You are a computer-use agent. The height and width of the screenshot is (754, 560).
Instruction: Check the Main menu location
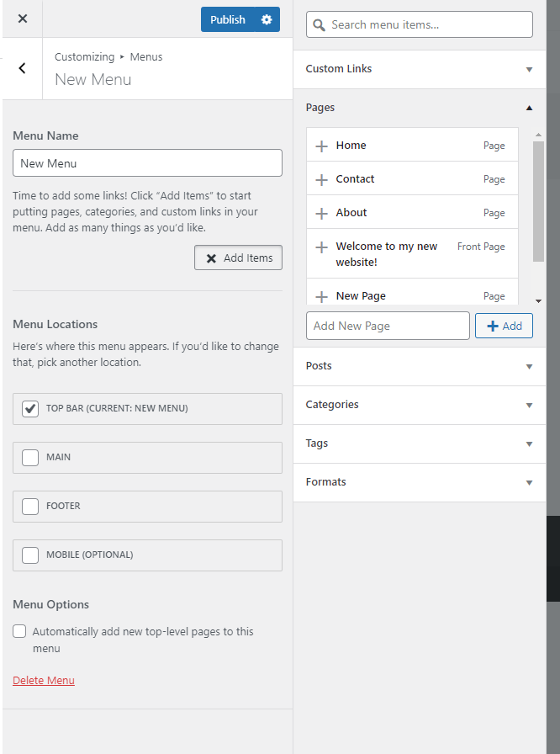[30, 457]
